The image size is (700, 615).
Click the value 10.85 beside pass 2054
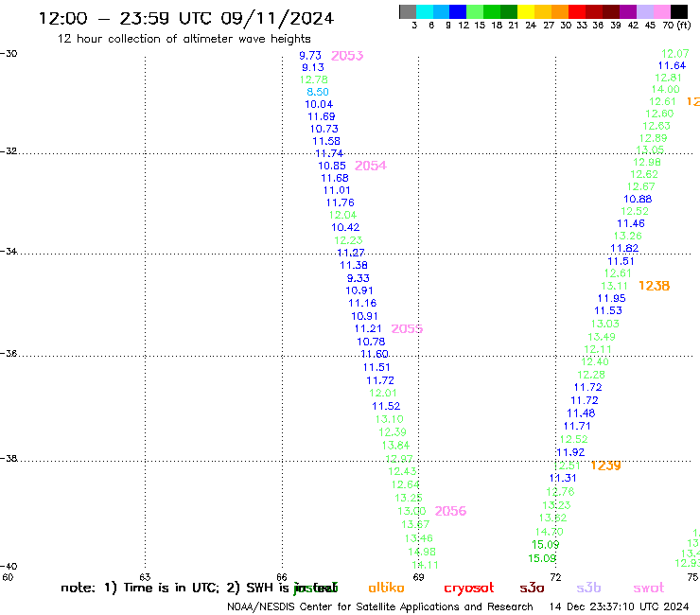332,166
